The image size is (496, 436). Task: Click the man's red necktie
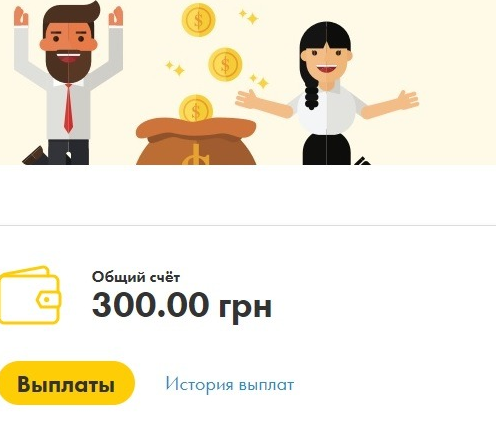click(68, 109)
